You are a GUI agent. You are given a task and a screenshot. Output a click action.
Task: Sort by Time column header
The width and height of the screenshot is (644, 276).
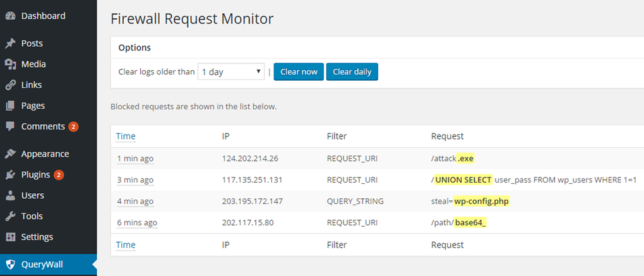(x=126, y=136)
